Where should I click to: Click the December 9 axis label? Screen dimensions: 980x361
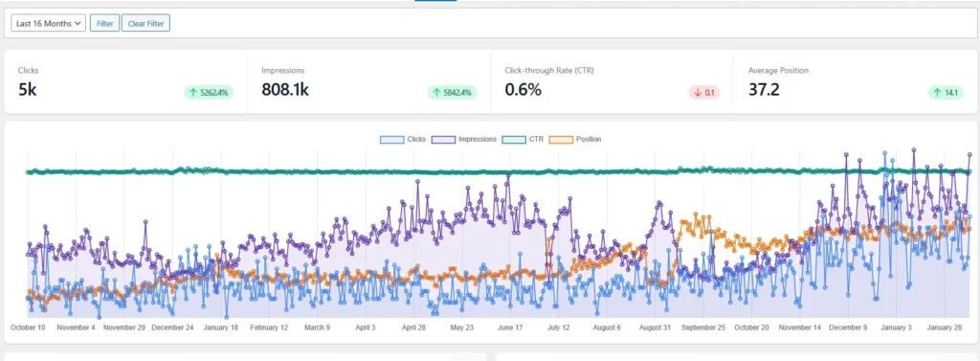pyautogui.click(x=848, y=327)
